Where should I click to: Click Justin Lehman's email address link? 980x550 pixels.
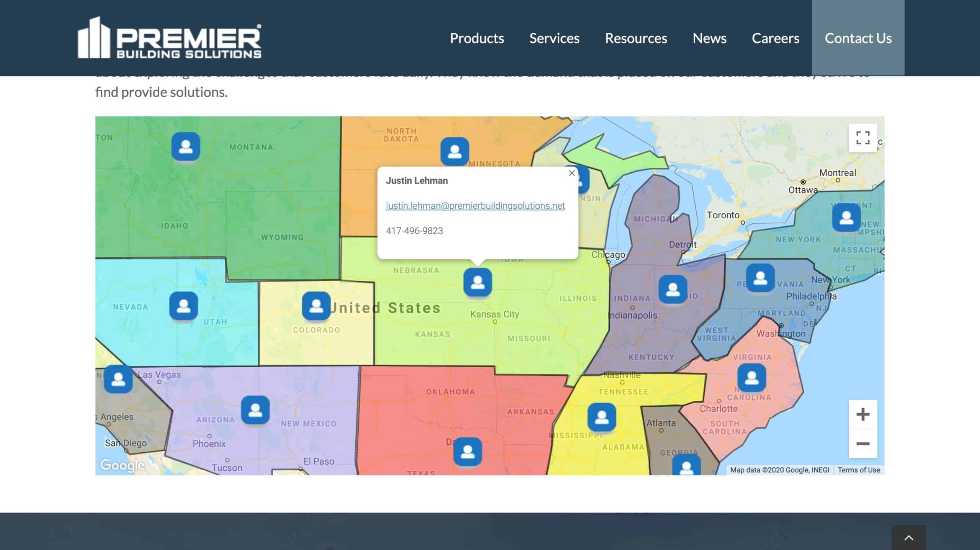475,206
